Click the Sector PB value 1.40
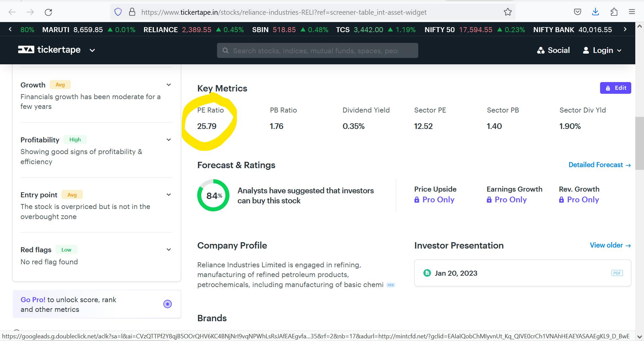Viewport: 644px width, 341px height. [494, 126]
